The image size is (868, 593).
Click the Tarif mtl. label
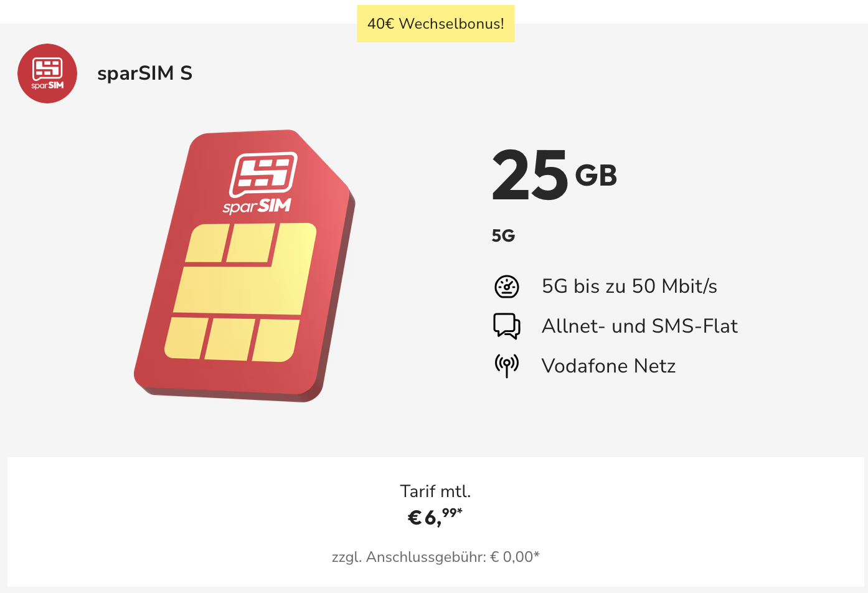435,491
